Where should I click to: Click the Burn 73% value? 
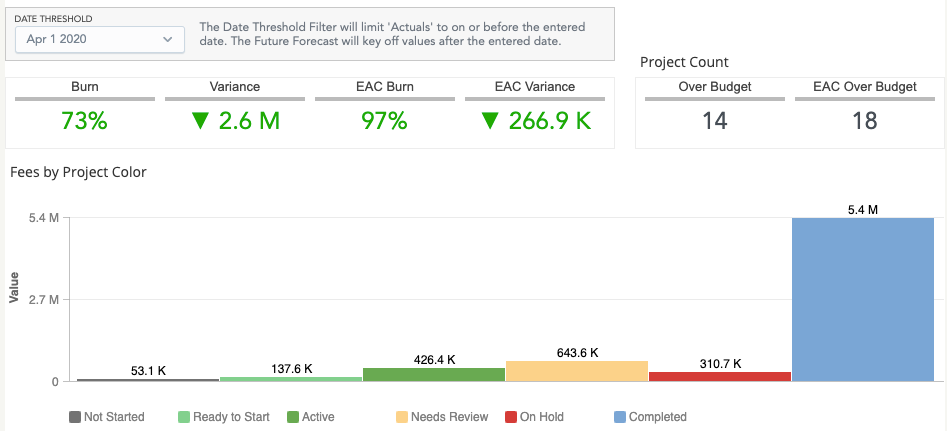pos(85,121)
